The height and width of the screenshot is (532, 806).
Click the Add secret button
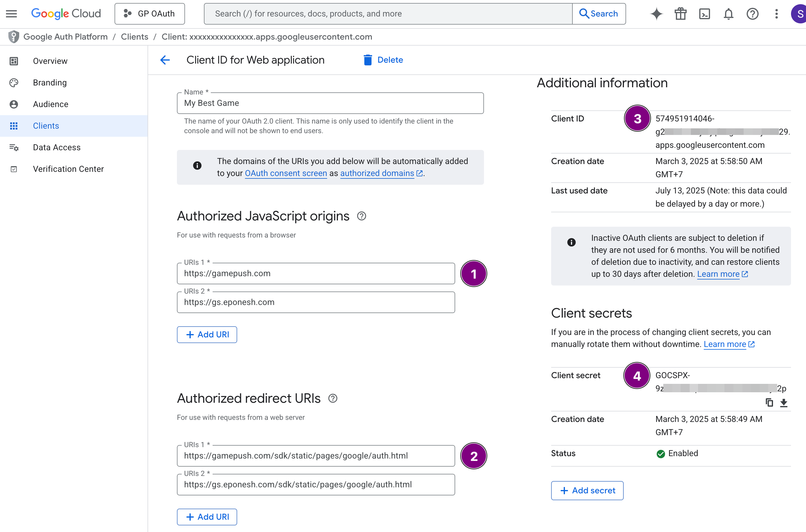(x=587, y=491)
